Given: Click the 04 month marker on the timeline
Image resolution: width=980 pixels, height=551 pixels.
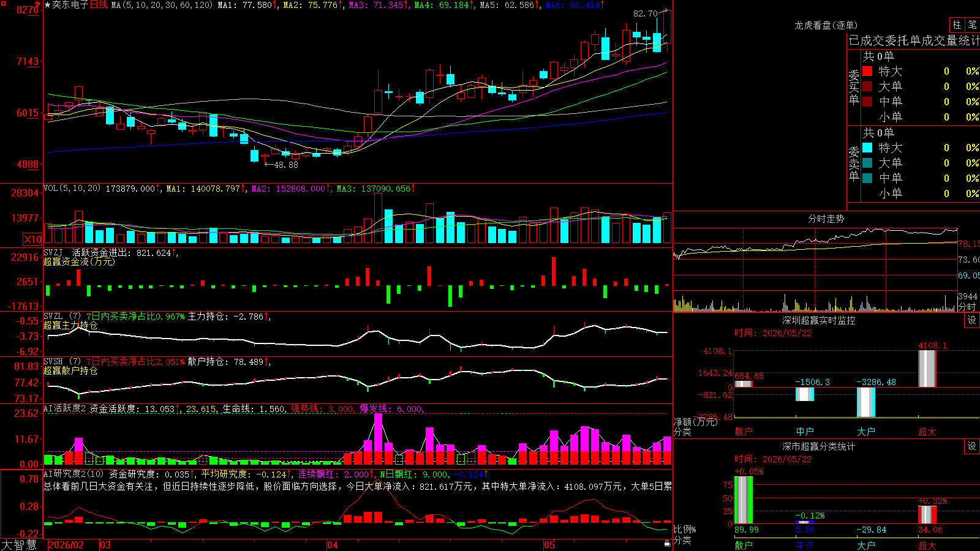Looking at the screenshot, I should pyautogui.click(x=333, y=545).
